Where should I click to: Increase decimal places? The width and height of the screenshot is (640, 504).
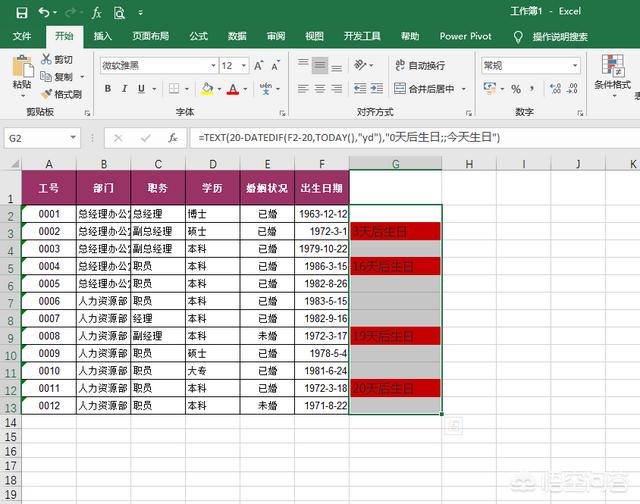(555, 89)
